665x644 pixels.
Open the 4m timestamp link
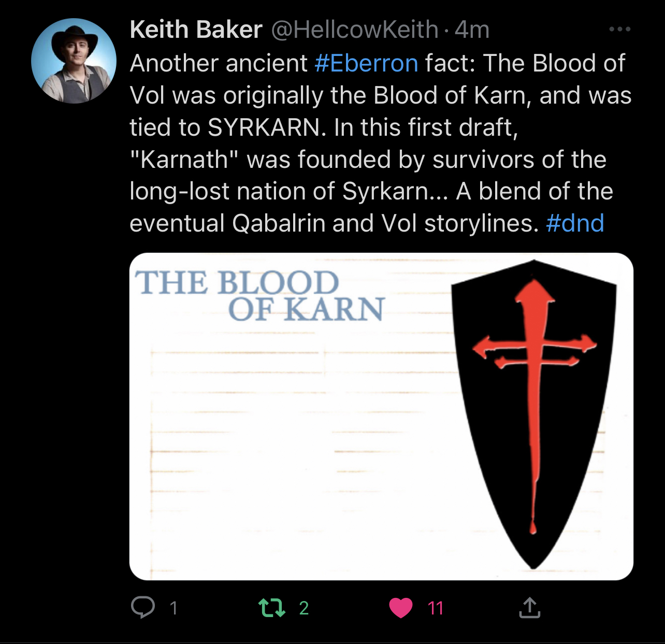[472, 30]
